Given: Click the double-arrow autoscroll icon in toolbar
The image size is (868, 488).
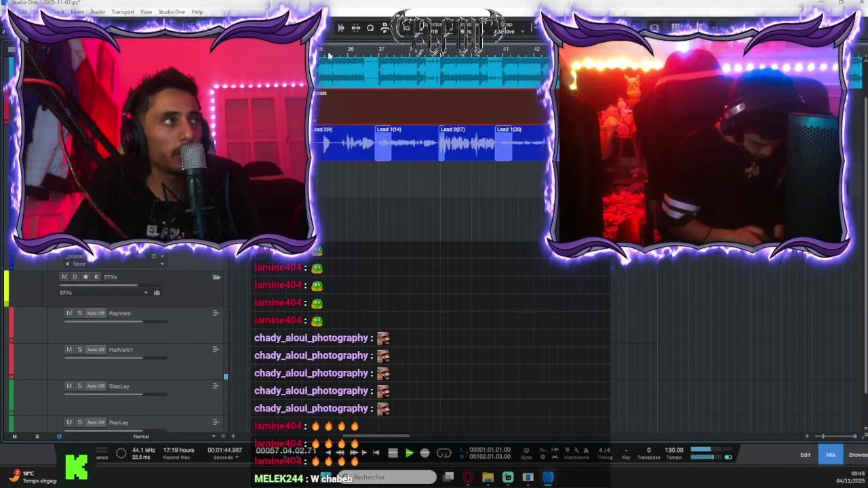Looking at the screenshot, I should pyautogui.click(x=341, y=28).
